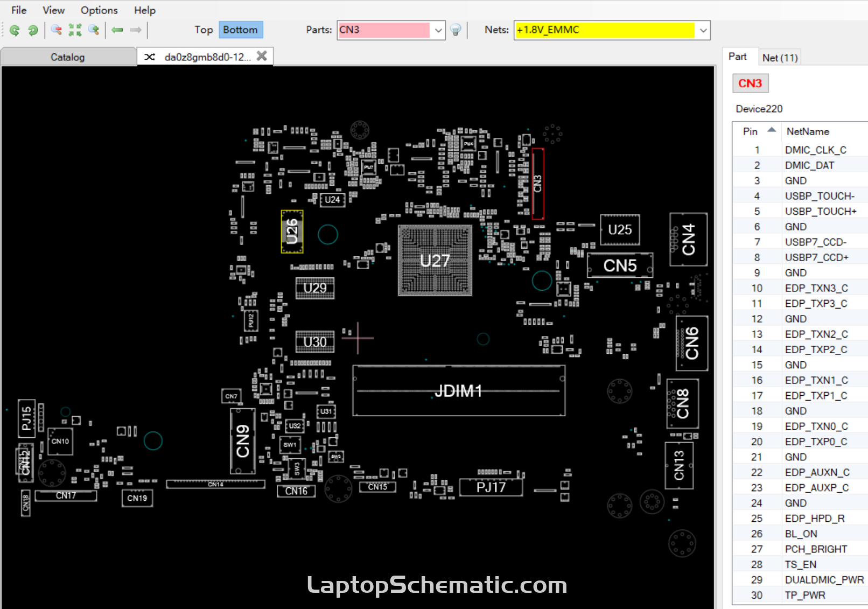The height and width of the screenshot is (609, 868).
Task: Open the Parts dropdown list
Action: [x=438, y=30]
